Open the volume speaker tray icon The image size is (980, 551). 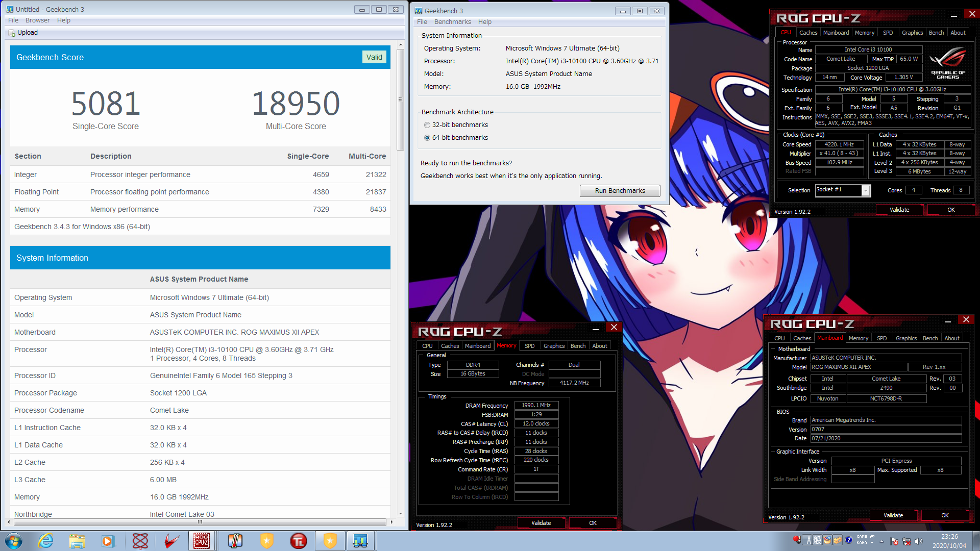click(x=919, y=541)
